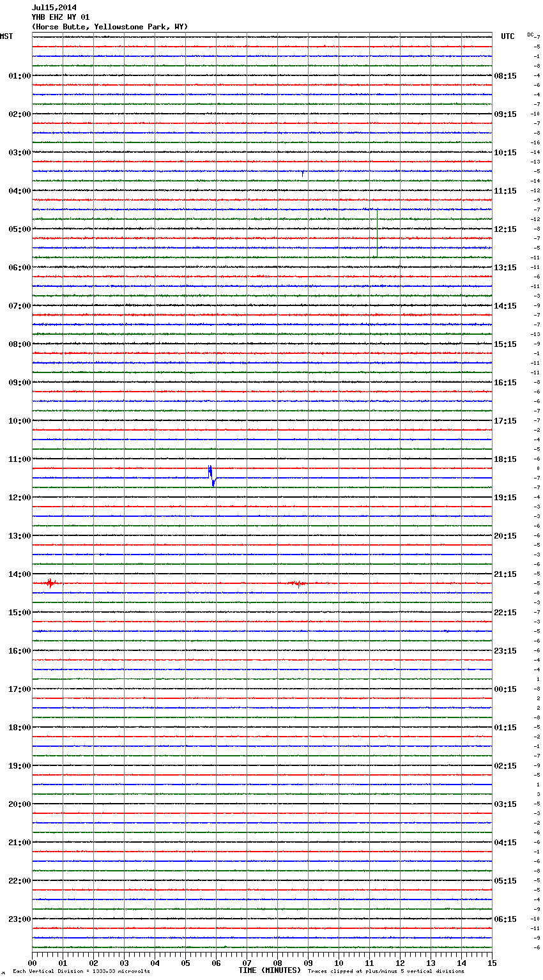Click the 13:00 MST time label
The image size is (543, 980).
coord(20,536)
